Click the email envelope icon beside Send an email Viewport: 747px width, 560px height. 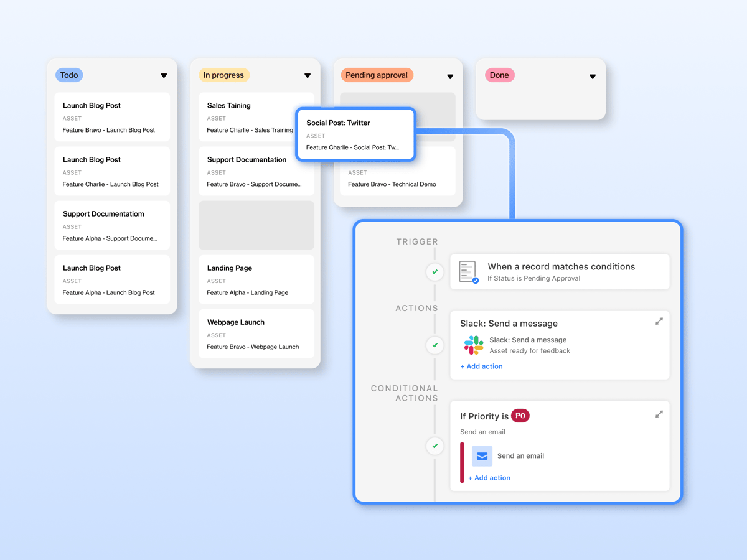tap(482, 456)
